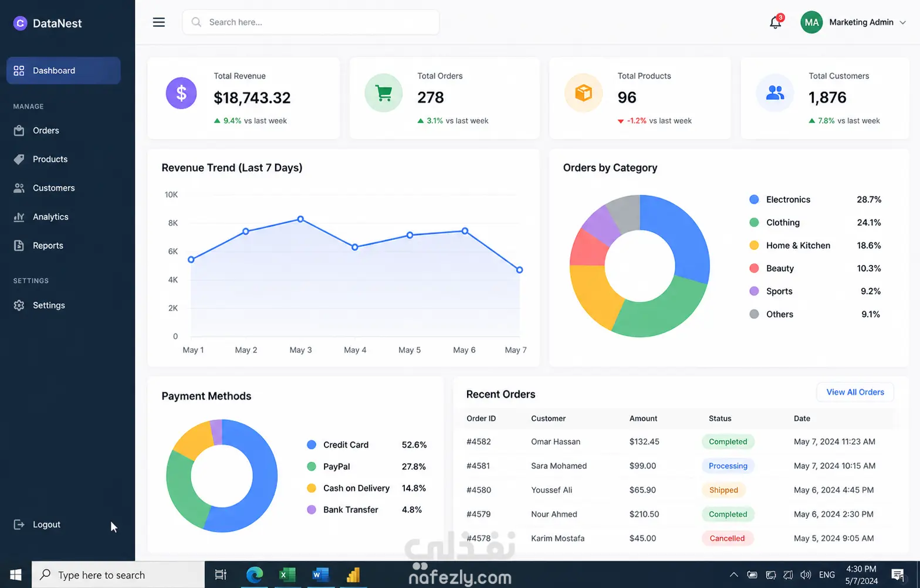
Task: Click the DataNest logo icon
Action: point(20,23)
